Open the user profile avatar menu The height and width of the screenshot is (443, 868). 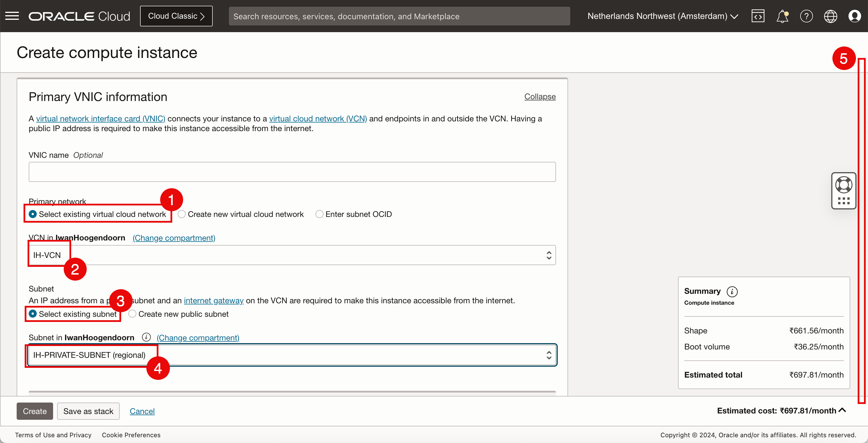(855, 16)
